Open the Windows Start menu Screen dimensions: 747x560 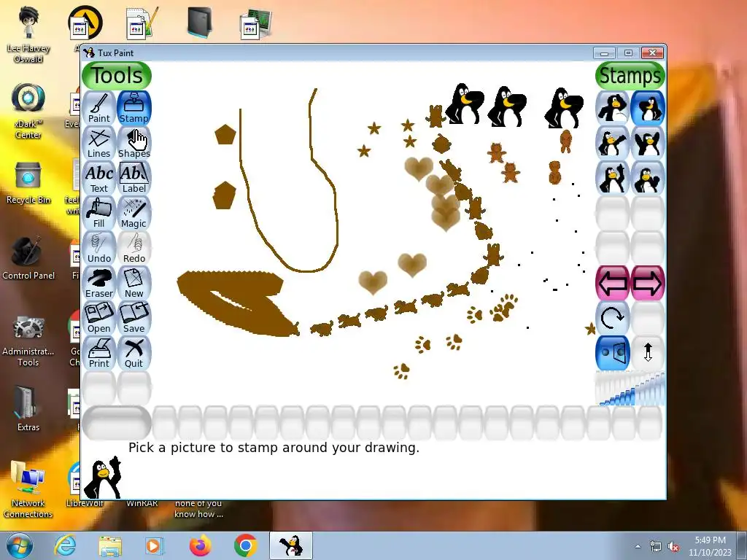pyautogui.click(x=19, y=545)
